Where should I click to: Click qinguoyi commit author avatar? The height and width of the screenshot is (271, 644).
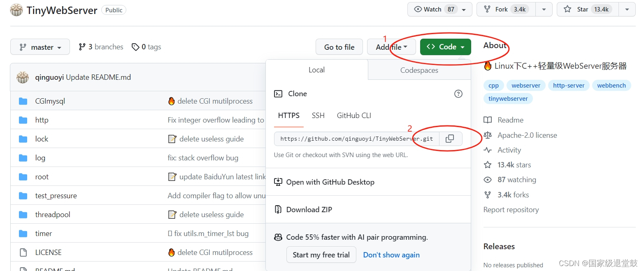tap(23, 77)
